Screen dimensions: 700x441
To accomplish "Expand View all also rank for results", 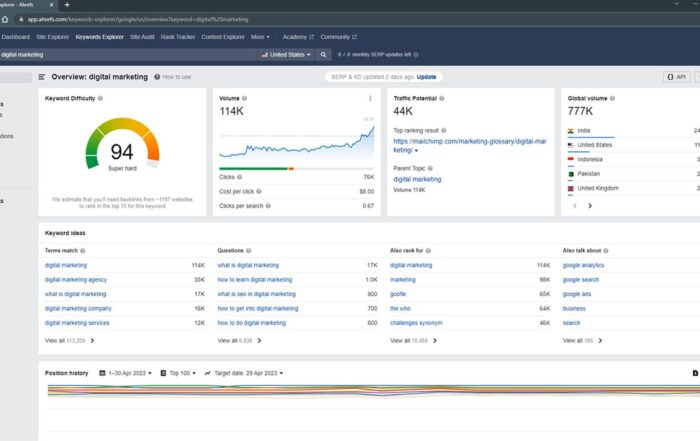I will tap(413, 341).
